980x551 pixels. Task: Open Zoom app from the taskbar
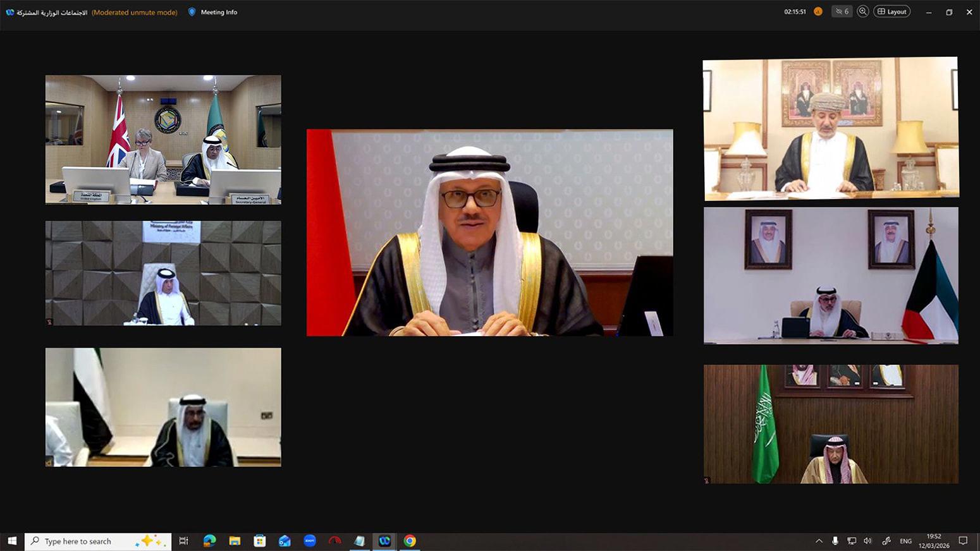click(x=309, y=541)
